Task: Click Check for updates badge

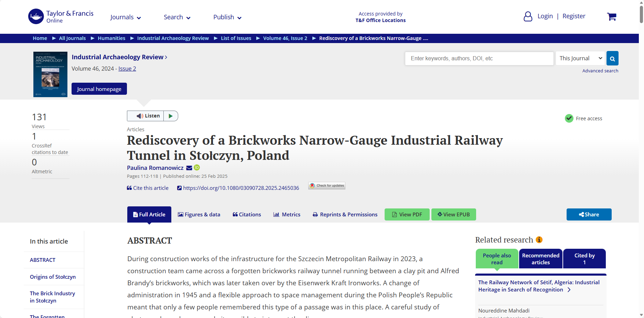Action: (327, 186)
